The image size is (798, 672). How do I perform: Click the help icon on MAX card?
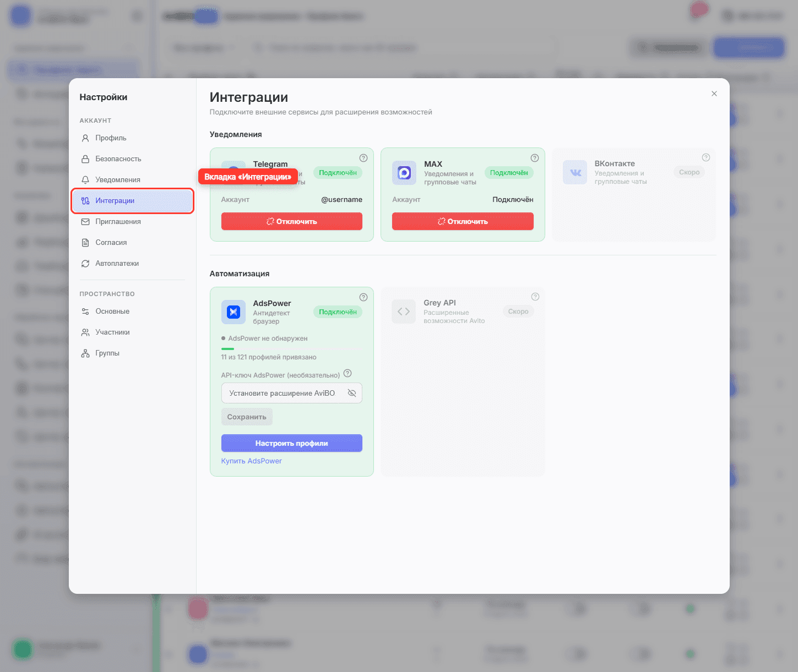click(534, 158)
